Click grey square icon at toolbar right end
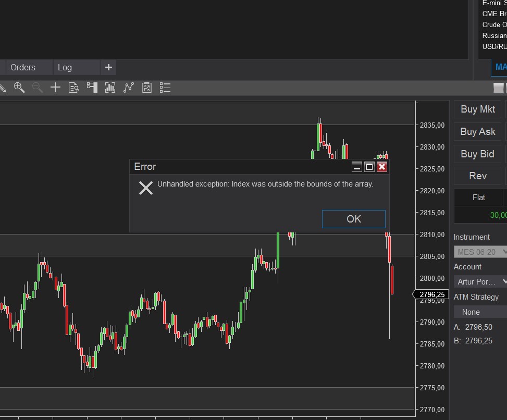Viewport: 507px width, 420px height. click(498, 88)
